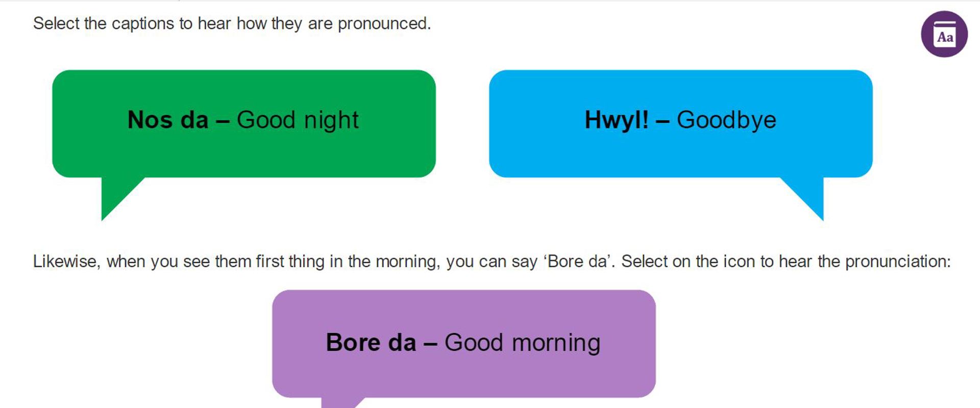Click the dash in the Nos da caption

pyautogui.click(x=223, y=121)
